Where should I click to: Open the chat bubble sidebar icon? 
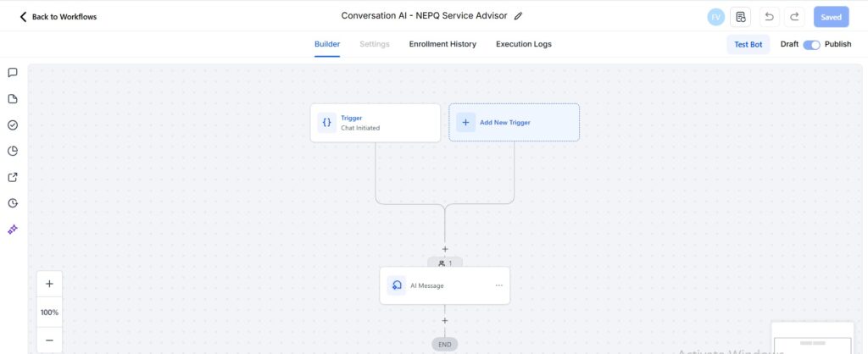click(x=13, y=73)
